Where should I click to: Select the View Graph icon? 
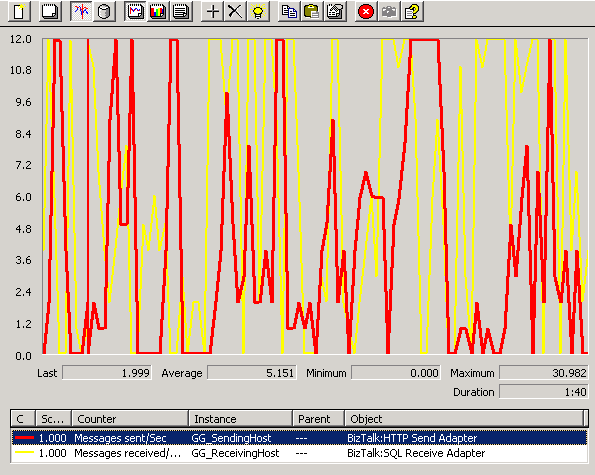135,12
